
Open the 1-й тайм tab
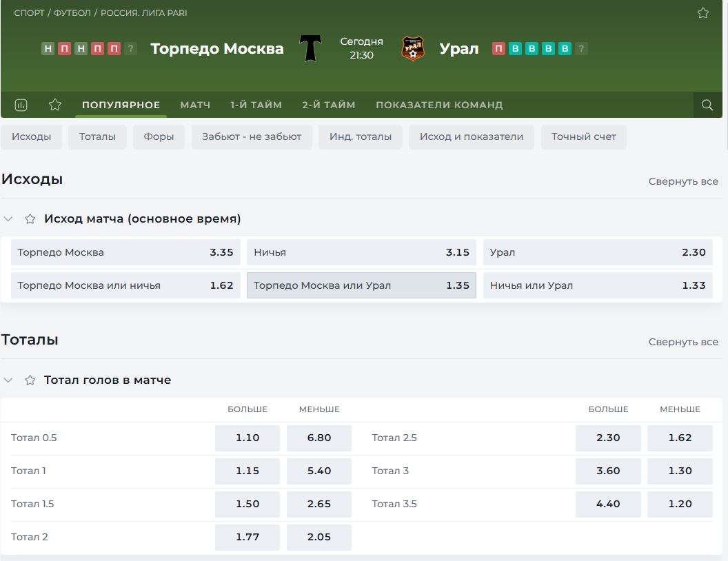click(x=256, y=105)
